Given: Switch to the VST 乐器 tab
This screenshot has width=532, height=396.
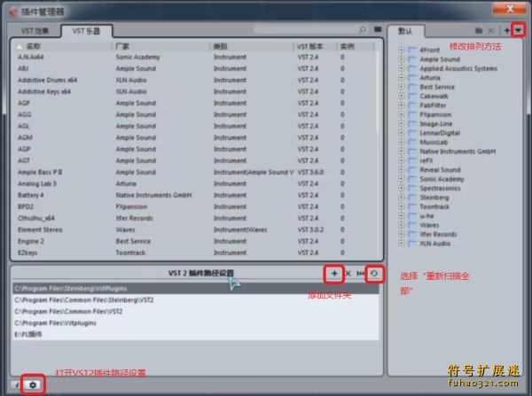Looking at the screenshot, I should coord(87,31).
